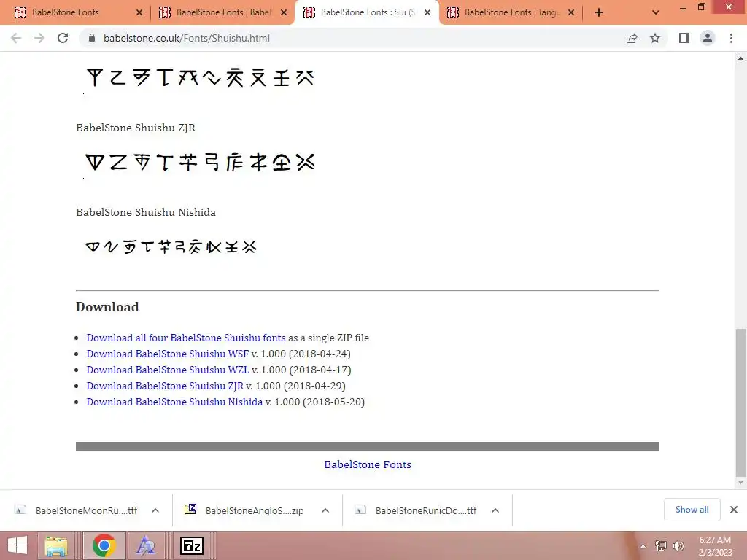Open downloaded BabelStoneRunicDo....ttf file
Screen dimensions: 747x560
coord(416,510)
